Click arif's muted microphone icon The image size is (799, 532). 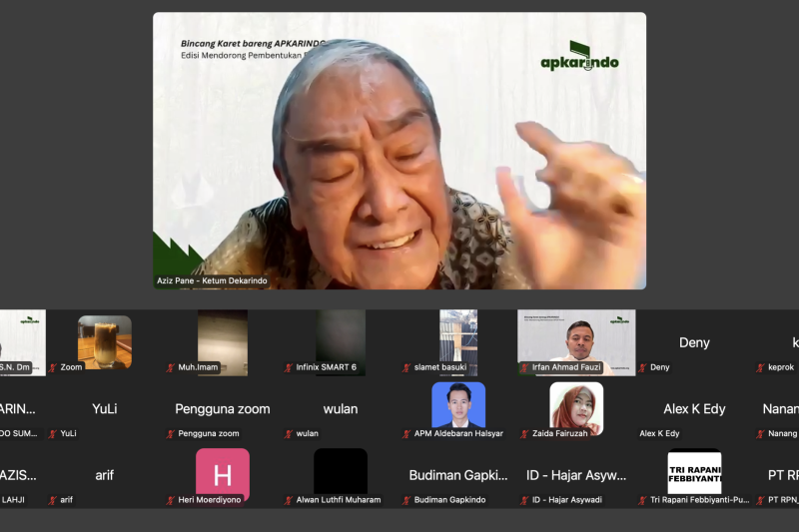[53, 500]
